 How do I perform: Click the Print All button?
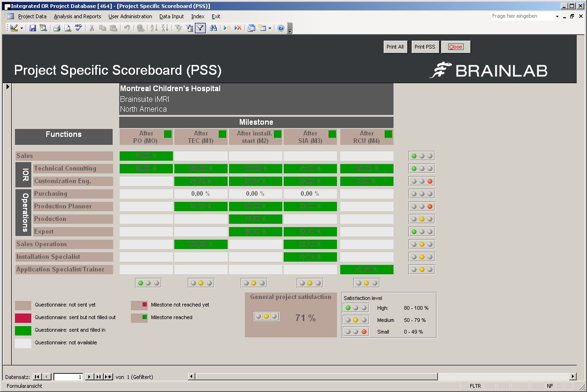[x=395, y=47]
